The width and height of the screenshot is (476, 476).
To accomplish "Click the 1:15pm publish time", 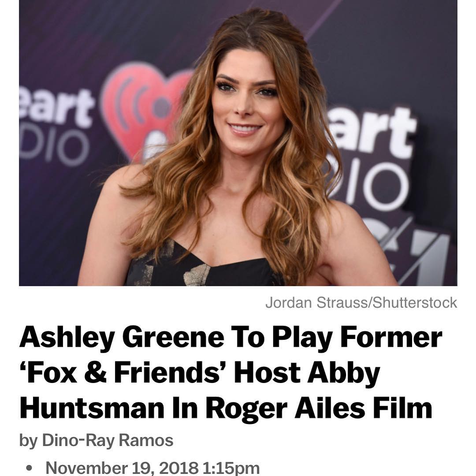I will coord(231,468).
